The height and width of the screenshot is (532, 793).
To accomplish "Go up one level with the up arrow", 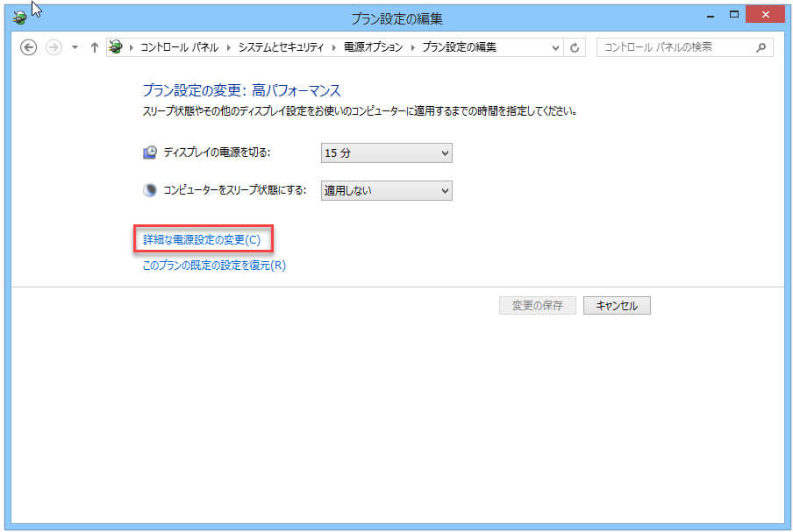I will [95, 47].
